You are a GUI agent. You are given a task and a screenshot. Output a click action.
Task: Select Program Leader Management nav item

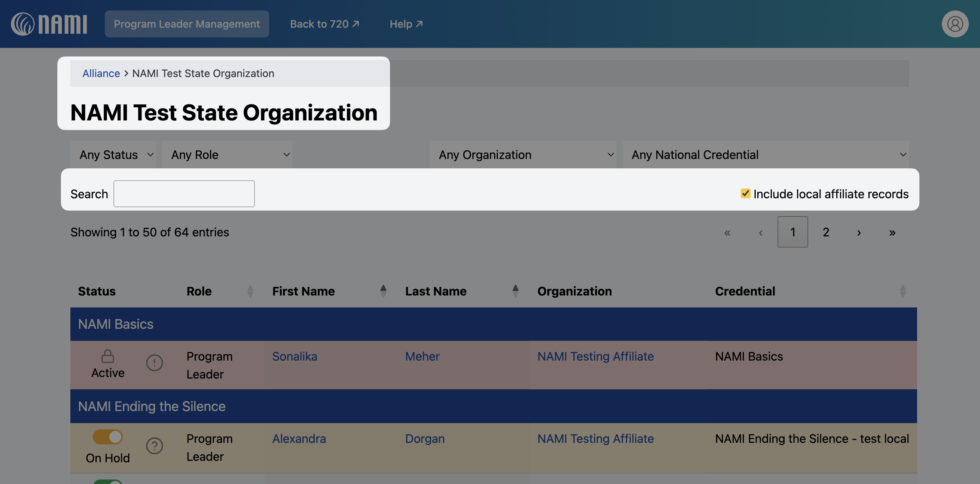[x=186, y=24]
